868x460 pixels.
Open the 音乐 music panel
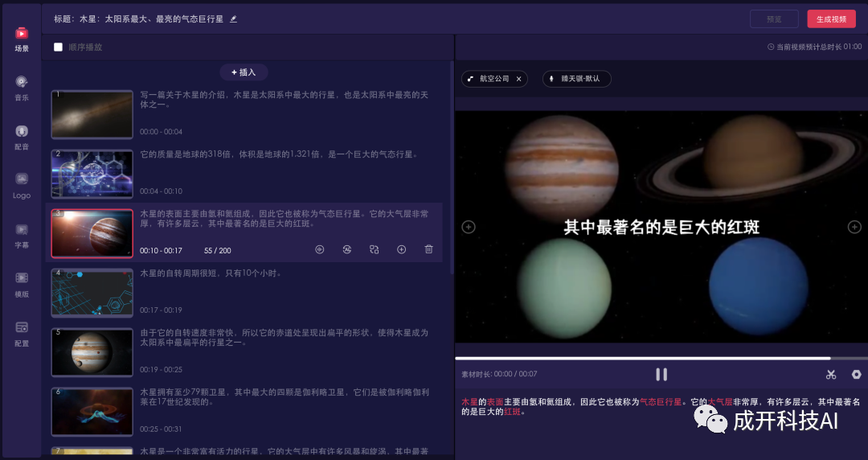click(x=22, y=88)
